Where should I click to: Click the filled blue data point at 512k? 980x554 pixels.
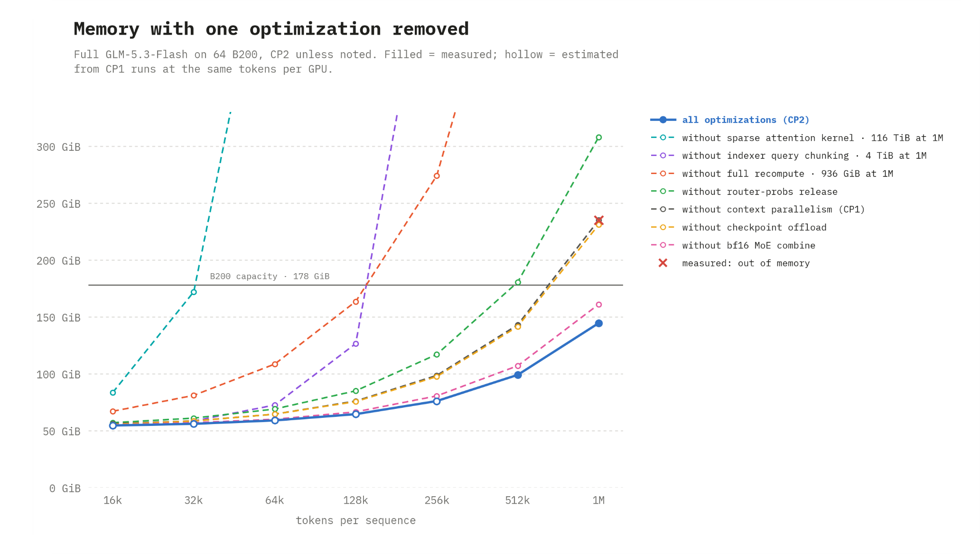tap(518, 375)
